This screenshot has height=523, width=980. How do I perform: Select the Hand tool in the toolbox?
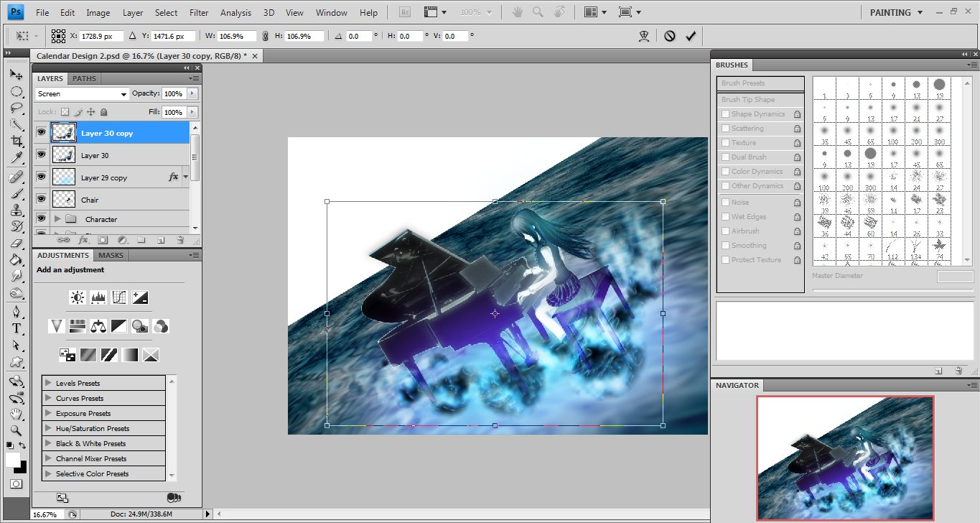click(x=16, y=414)
